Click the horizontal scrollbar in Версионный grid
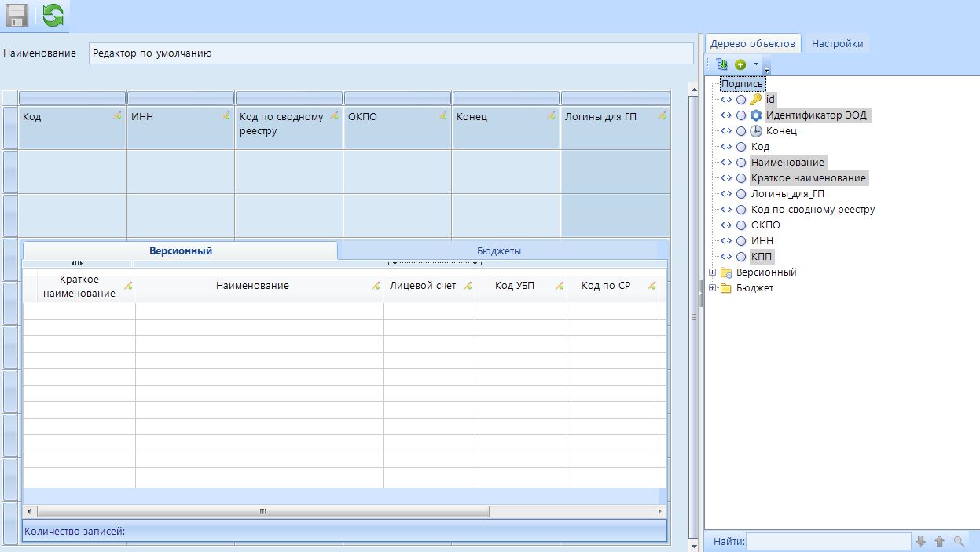Screen dimensions: 980x552 coord(263,511)
